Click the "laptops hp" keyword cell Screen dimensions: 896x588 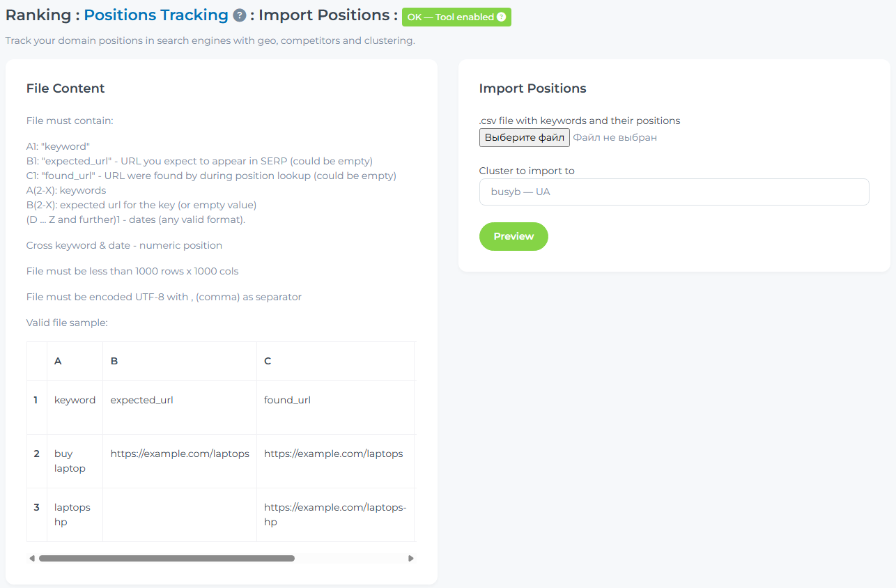tap(72, 514)
